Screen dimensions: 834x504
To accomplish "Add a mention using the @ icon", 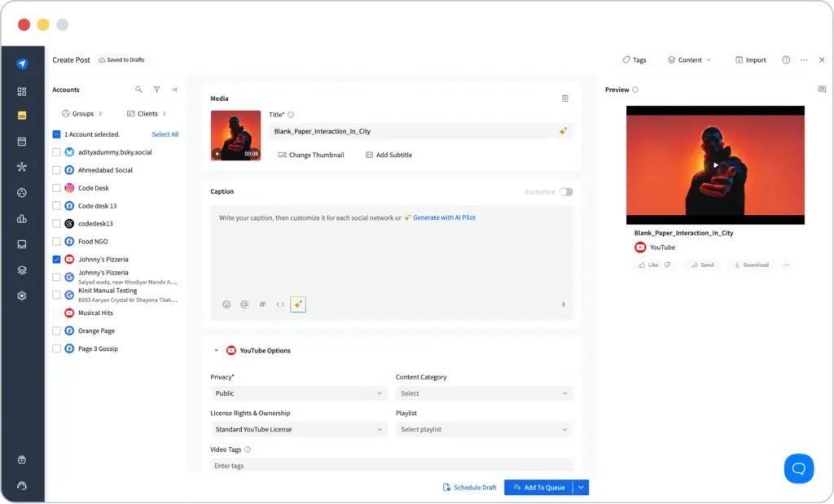I will [x=244, y=304].
